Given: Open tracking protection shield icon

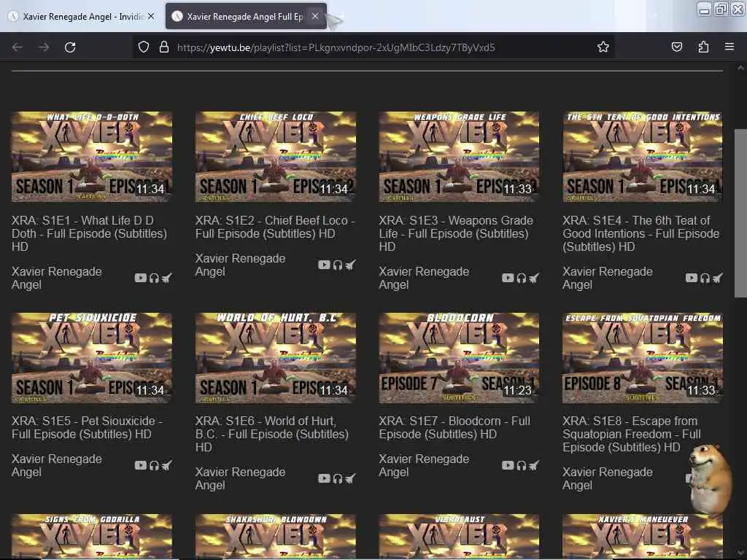Looking at the screenshot, I should coord(144,47).
